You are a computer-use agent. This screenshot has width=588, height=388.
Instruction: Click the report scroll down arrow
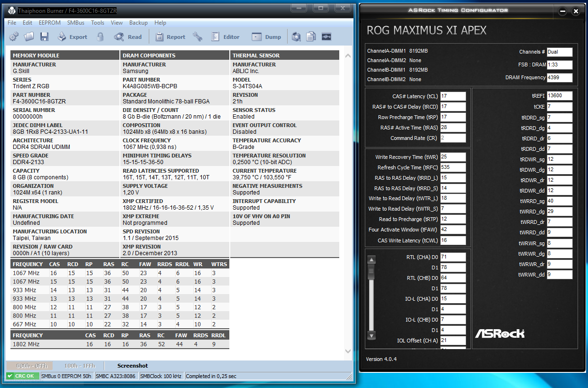point(348,351)
